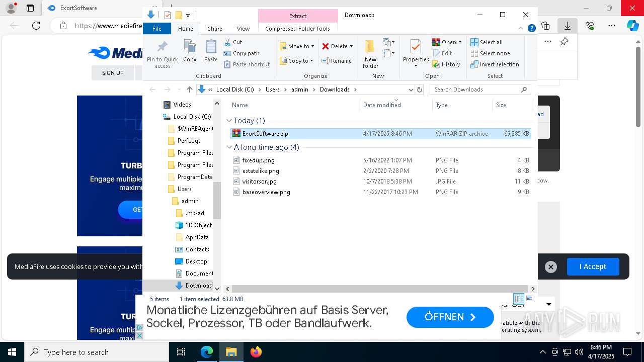
Task: Accept MediaFire cookies in browser
Action: [x=593, y=266]
